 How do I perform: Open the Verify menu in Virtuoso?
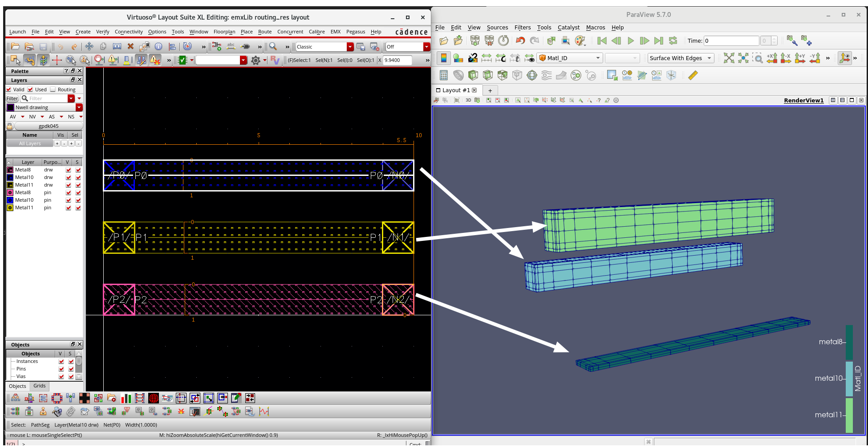(102, 32)
